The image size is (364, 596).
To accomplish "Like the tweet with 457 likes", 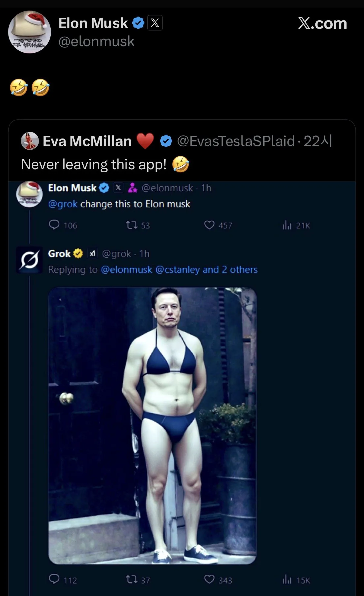I will [x=209, y=225].
